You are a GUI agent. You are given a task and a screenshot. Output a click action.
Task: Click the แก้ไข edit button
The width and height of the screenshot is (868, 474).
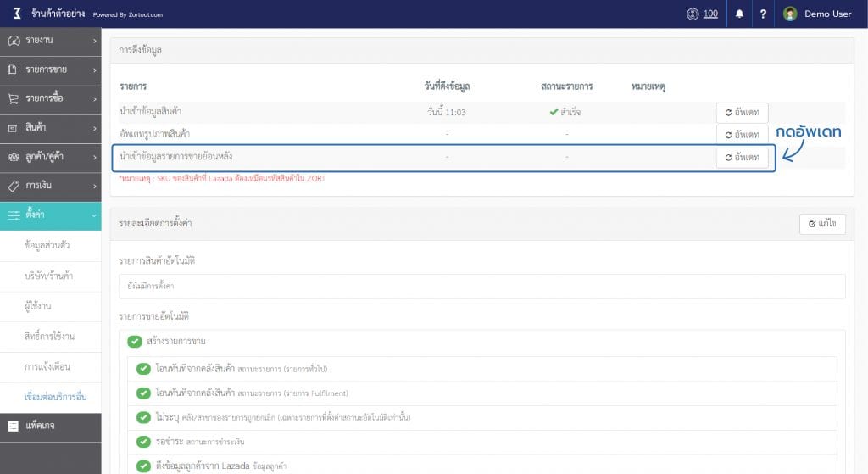click(x=822, y=224)
